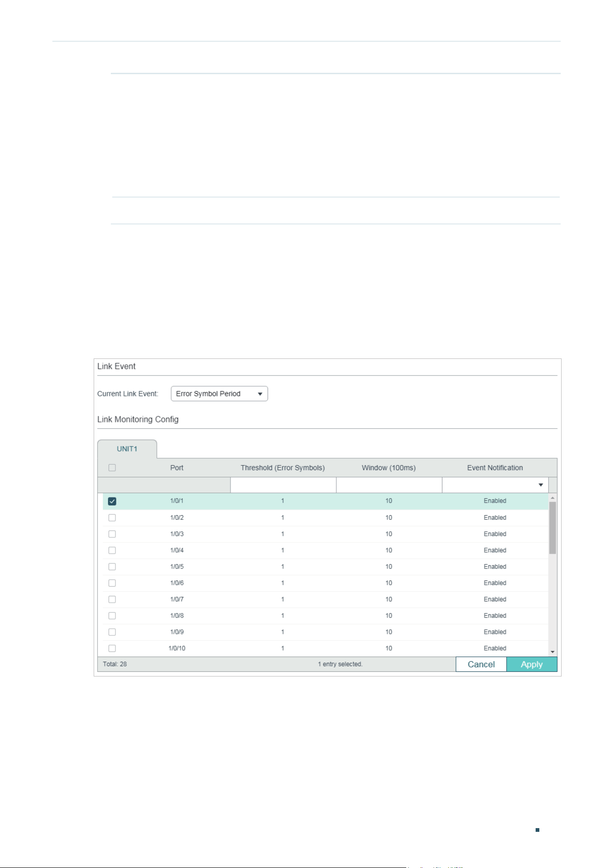Select the port 1/0/3 row
Viewport: 614px width, 868px height.
(x=326, y=534)
